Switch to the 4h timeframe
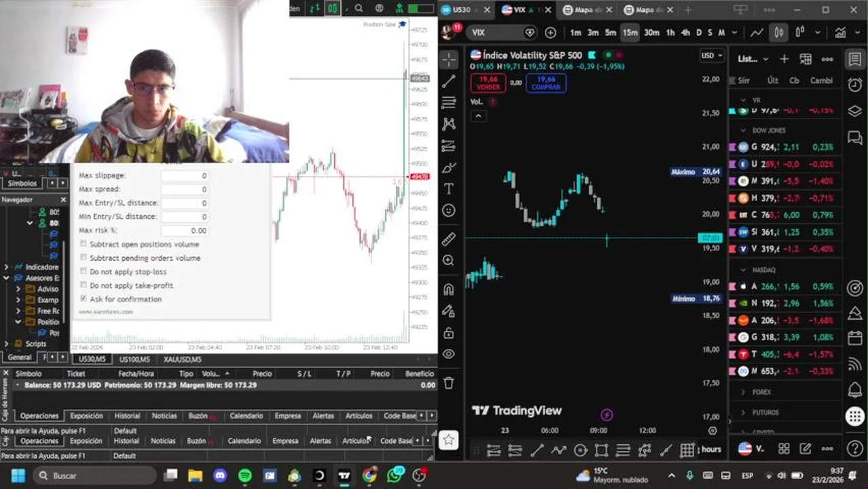The image size is (868, 489). (x=685, y=33)
